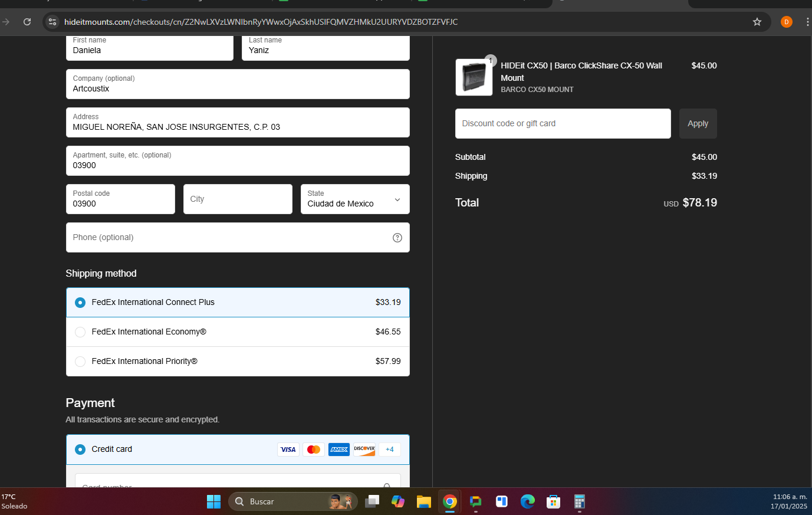Edit the Postal code field
The image size is (812, 515).
[120, 199]
